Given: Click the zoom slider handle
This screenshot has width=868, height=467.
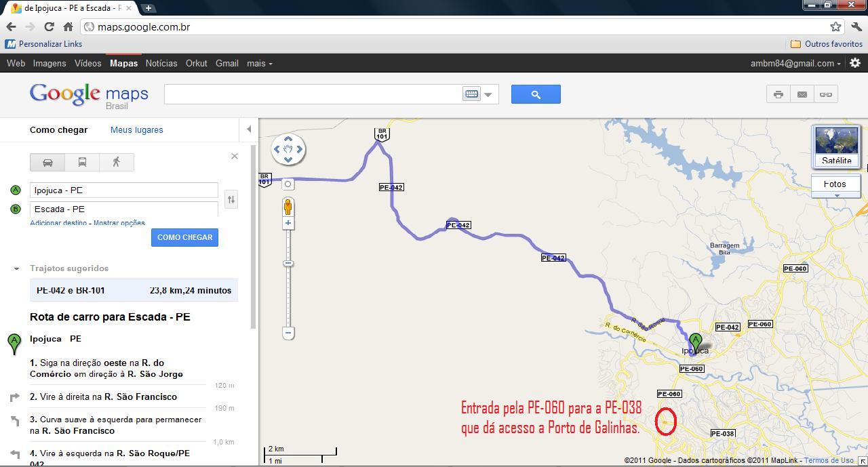Looking at the screenshot, I should [288, 263].
